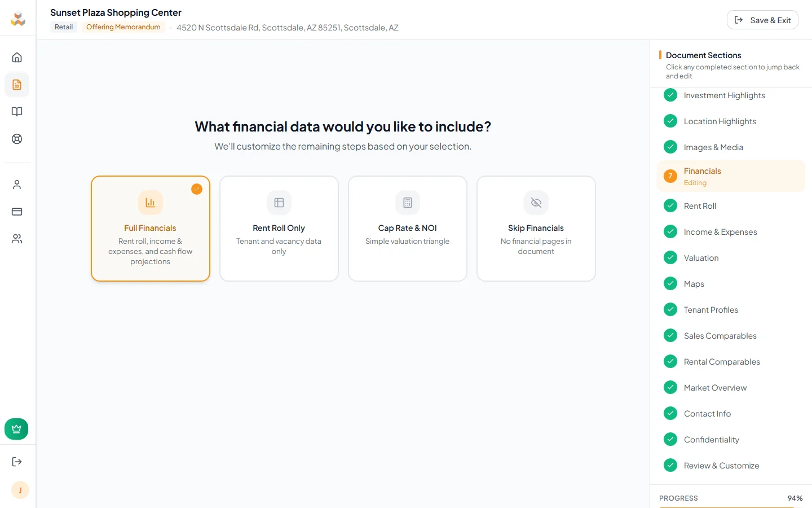Viewport: 812px width, 508px height.
Task: Jump to Review & Customize section
Action: pos(721,466)
